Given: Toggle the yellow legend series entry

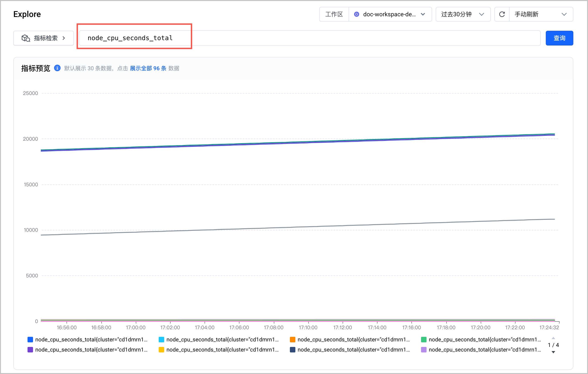Looking at the screenshot, I should 219,350.
